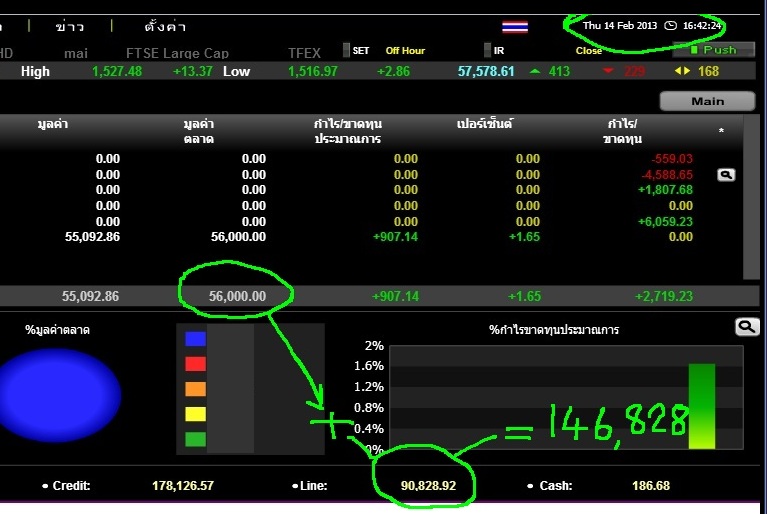Click the 1.6% axis label
Screen dimensions: 767x514
(369, 366)
